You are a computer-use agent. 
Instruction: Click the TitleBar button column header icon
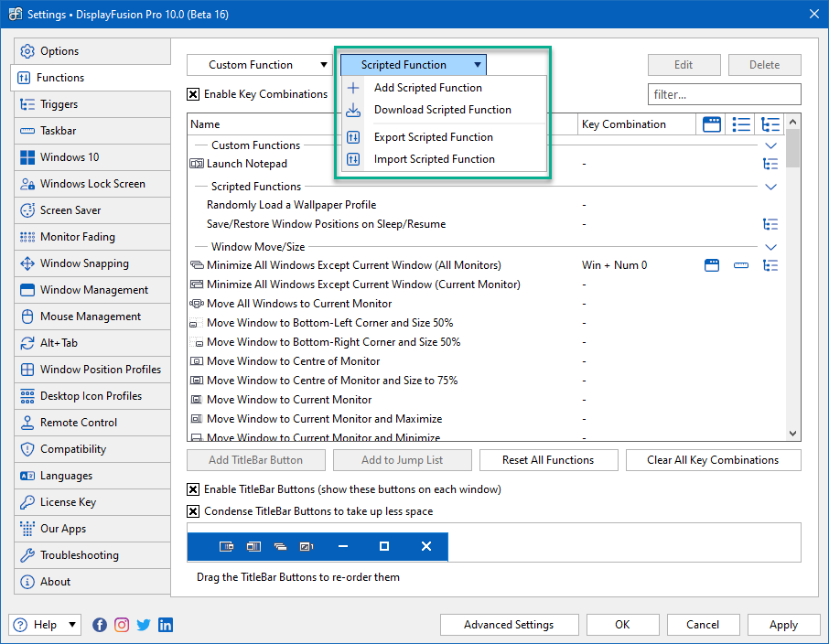(x=712, y=124)
